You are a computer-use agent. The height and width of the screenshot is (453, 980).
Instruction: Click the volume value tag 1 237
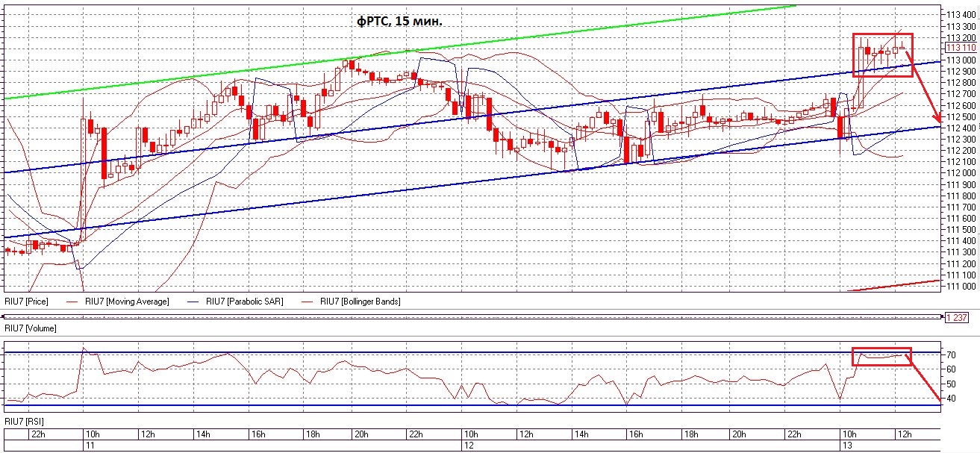tap(957, 317)
